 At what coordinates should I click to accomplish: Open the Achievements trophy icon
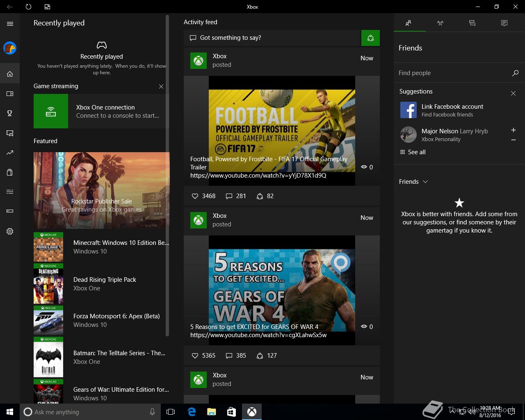point(10,113)
